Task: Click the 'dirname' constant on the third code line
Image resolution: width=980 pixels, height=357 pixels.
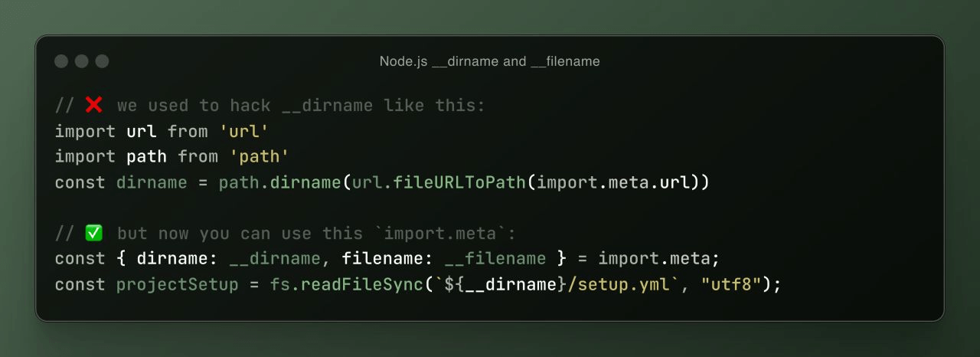Action: pos(152,182)
